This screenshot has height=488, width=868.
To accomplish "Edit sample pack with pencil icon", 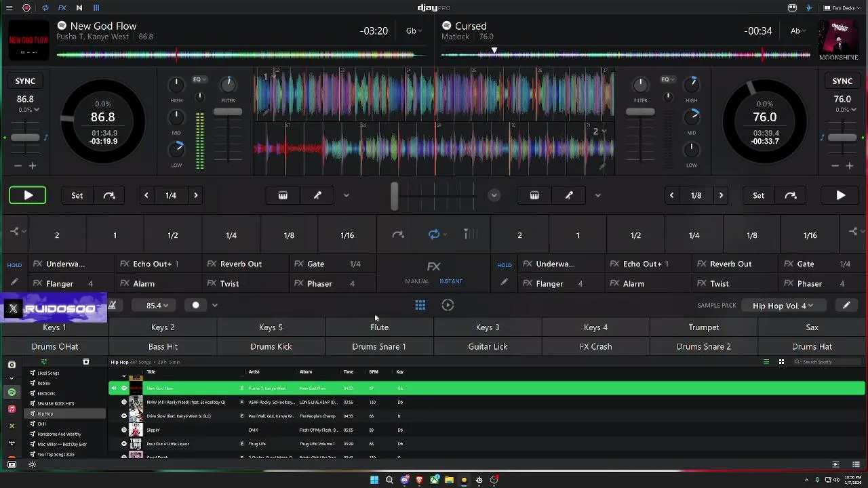I will [x=846, y=306].
